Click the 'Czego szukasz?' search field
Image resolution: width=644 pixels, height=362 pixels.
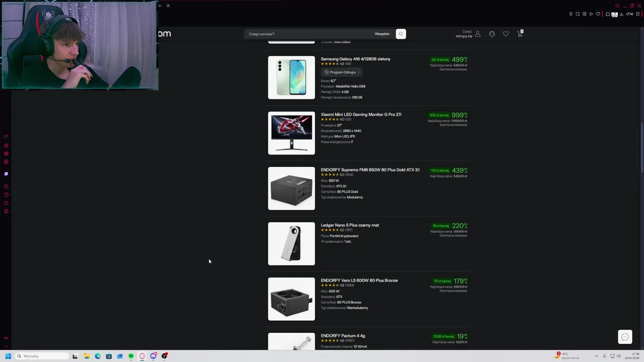pos(308,34)
